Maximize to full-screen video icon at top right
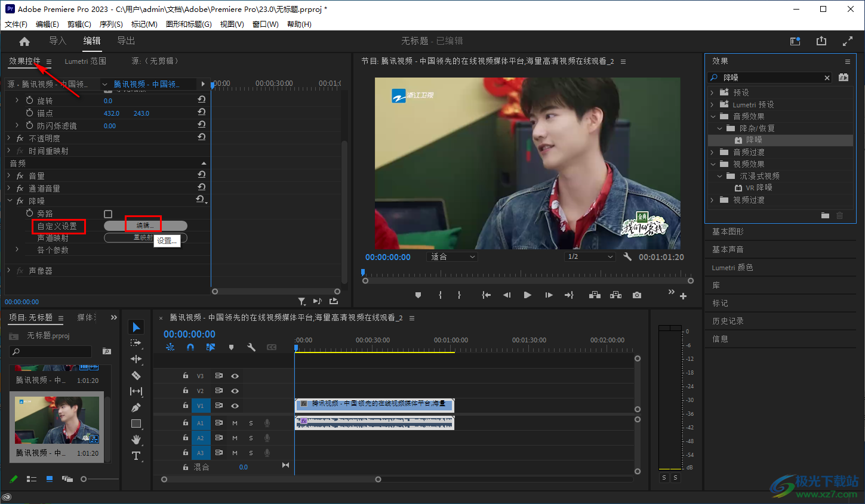 click(x=848, y=41)
